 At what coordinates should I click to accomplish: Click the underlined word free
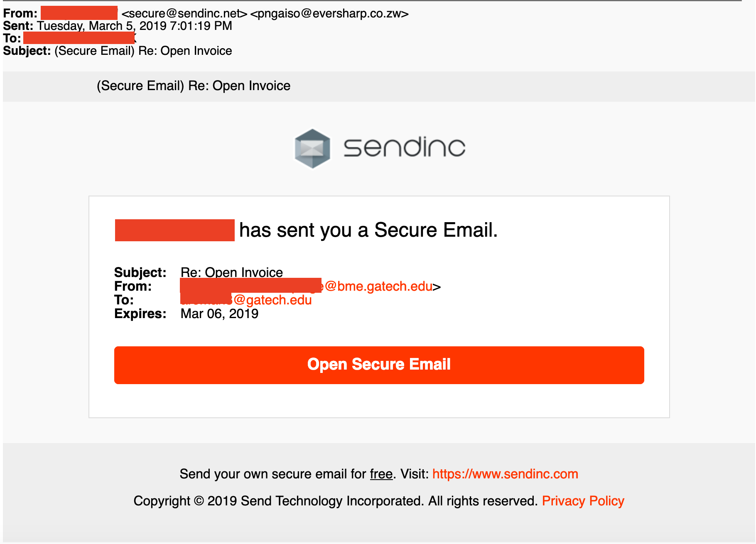(x=381, y=474)
